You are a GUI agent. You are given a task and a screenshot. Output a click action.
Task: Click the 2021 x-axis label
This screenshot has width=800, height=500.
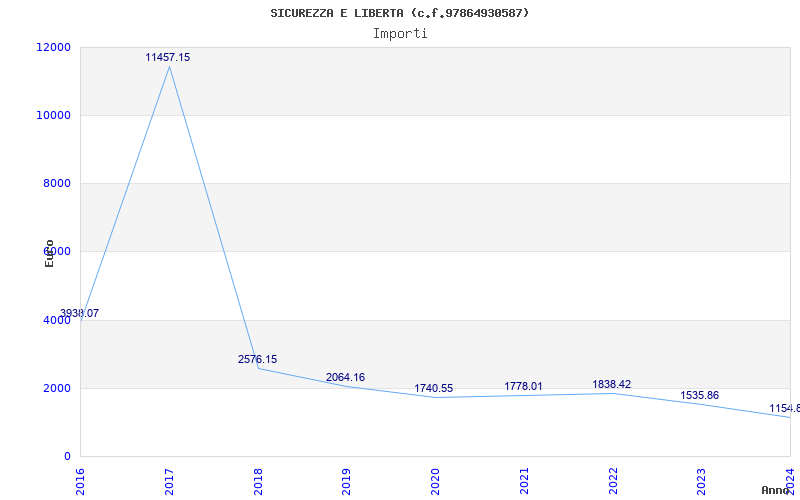(524, 481)
